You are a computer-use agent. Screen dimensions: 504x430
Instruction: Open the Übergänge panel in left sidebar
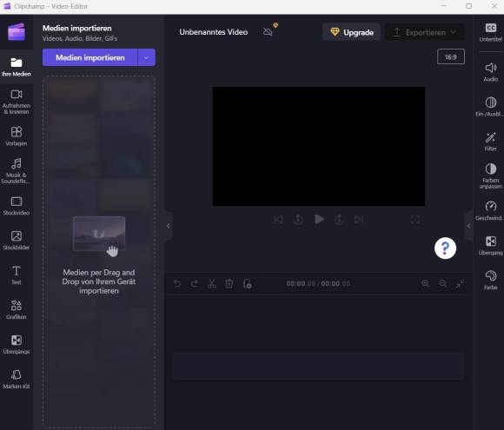point(16,345)
